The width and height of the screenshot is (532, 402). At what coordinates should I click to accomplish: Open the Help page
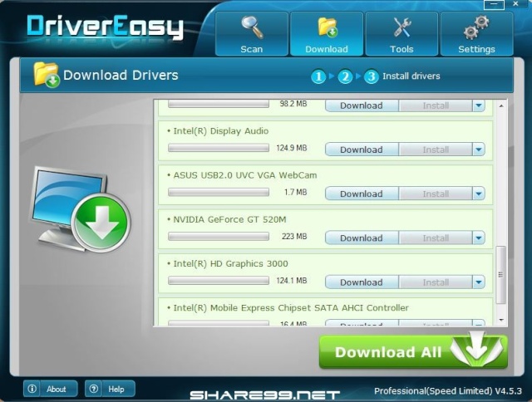[110, 389]
